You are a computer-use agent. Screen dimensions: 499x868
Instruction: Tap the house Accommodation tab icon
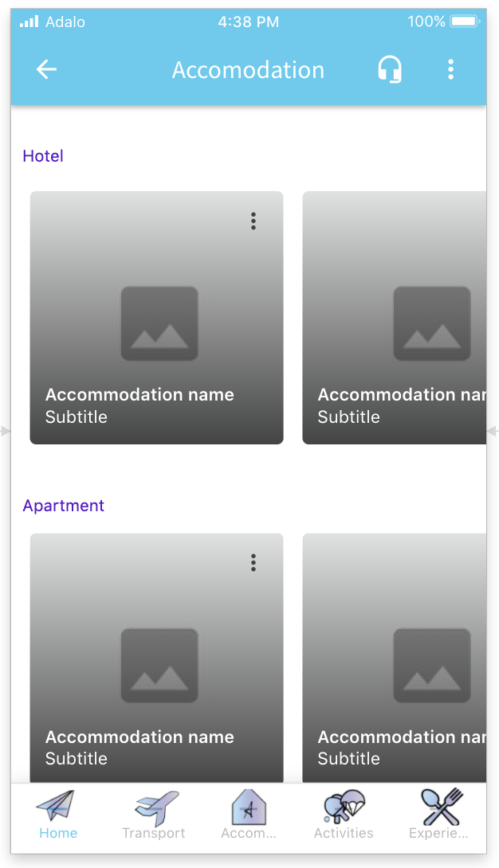[248, 807]
